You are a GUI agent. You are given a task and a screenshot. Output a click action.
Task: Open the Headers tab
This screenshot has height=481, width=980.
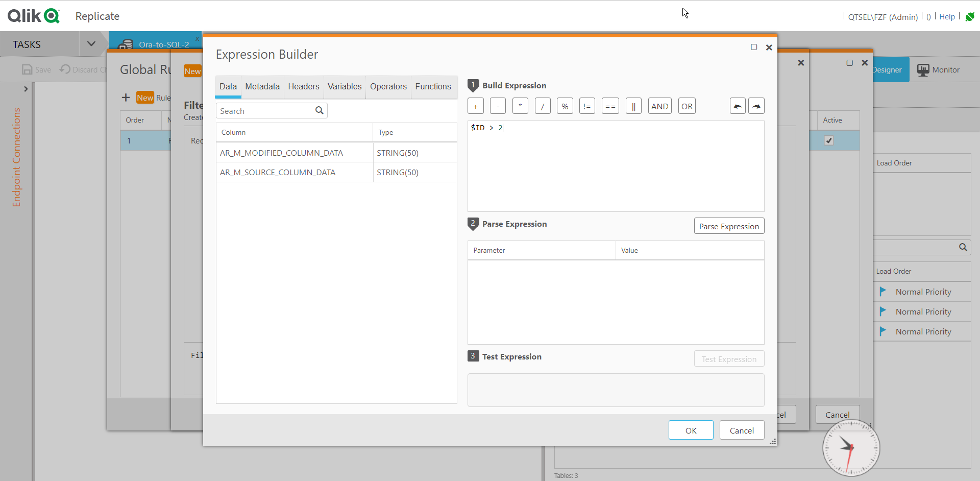tap(304, 87)
